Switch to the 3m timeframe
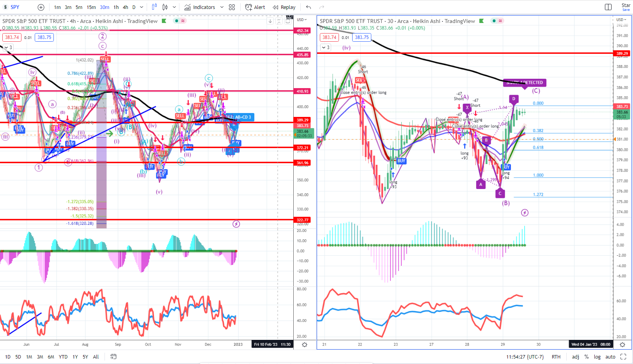The height and width of the screenshot is (364, 633). (x=68, y=7)
